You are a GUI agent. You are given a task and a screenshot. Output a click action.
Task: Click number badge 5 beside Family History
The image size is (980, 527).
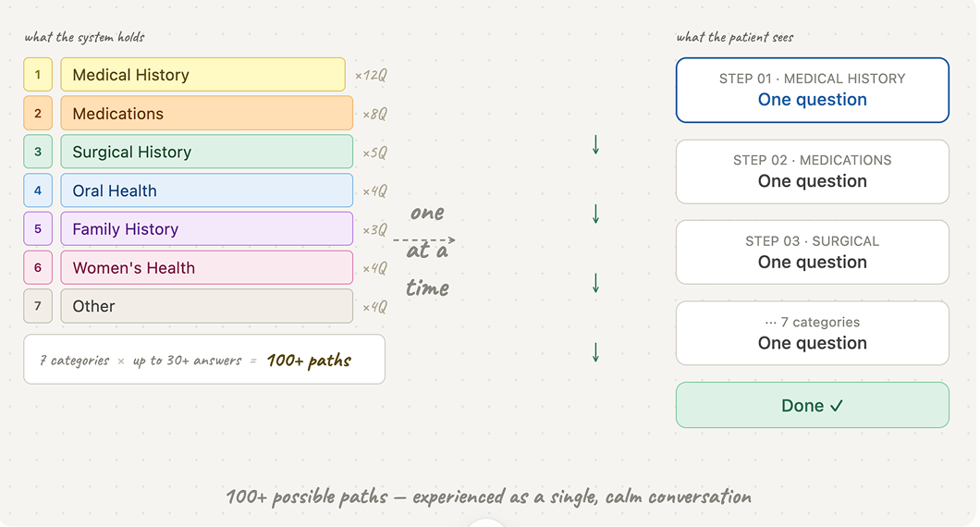tap(38, 228)
